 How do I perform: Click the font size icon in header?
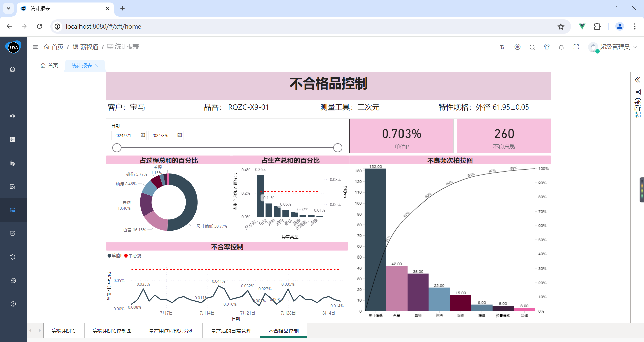click(x=502, y=47)
